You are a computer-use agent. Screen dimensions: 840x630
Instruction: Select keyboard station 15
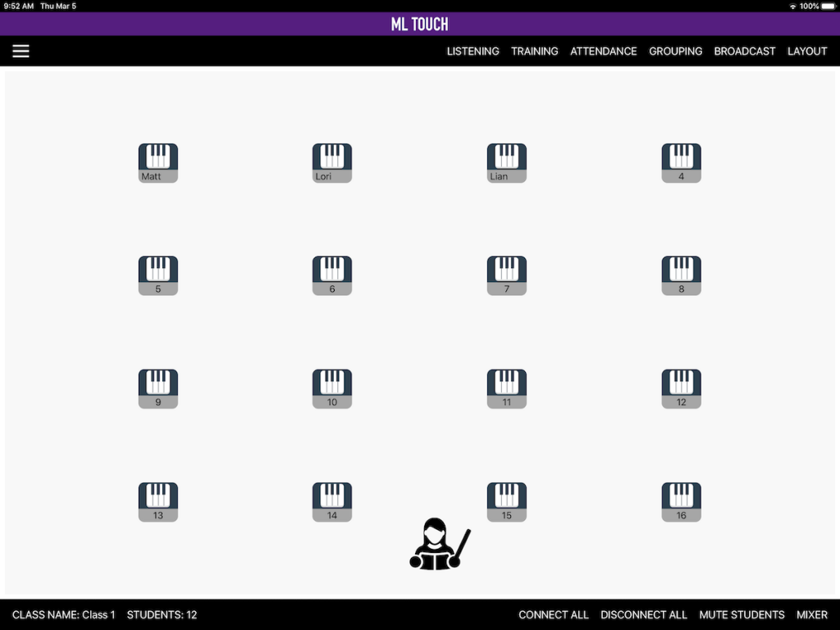(x=507, y=502)
